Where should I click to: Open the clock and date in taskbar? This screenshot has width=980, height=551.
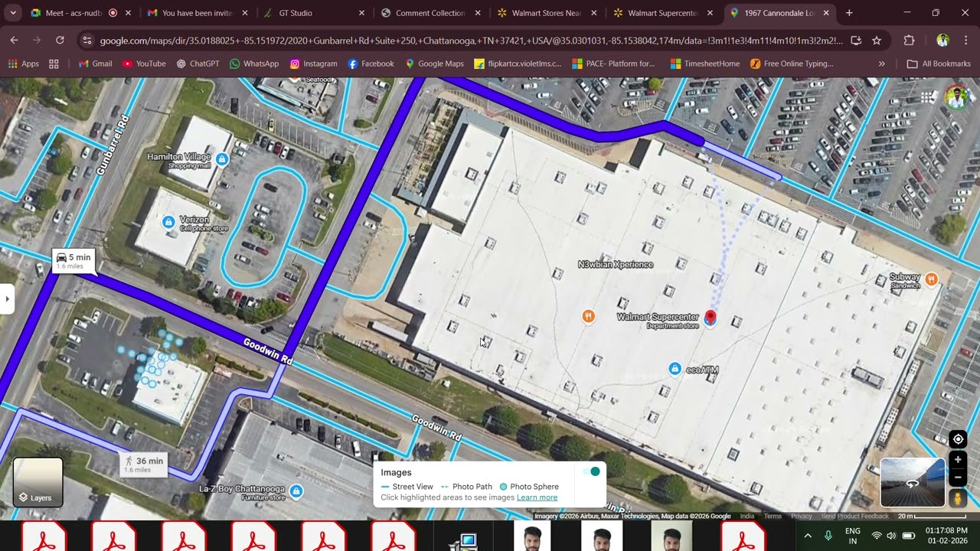pos(946,536)
